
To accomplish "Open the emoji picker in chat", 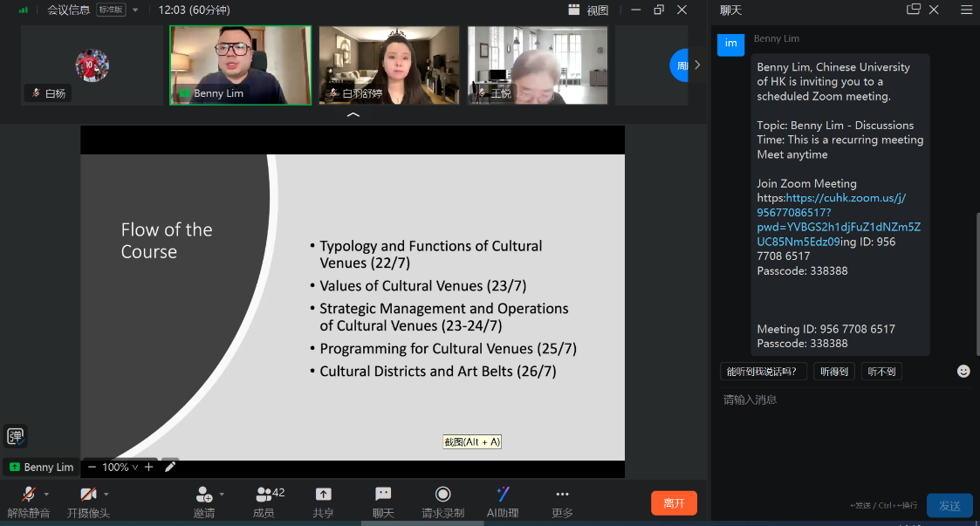I will click(963, 372).
